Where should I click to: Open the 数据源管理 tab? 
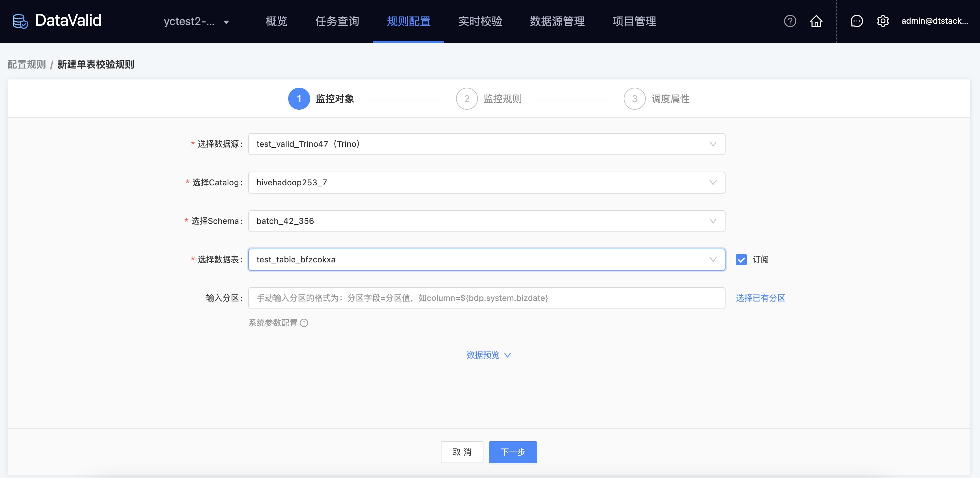(x=557, y=21)
